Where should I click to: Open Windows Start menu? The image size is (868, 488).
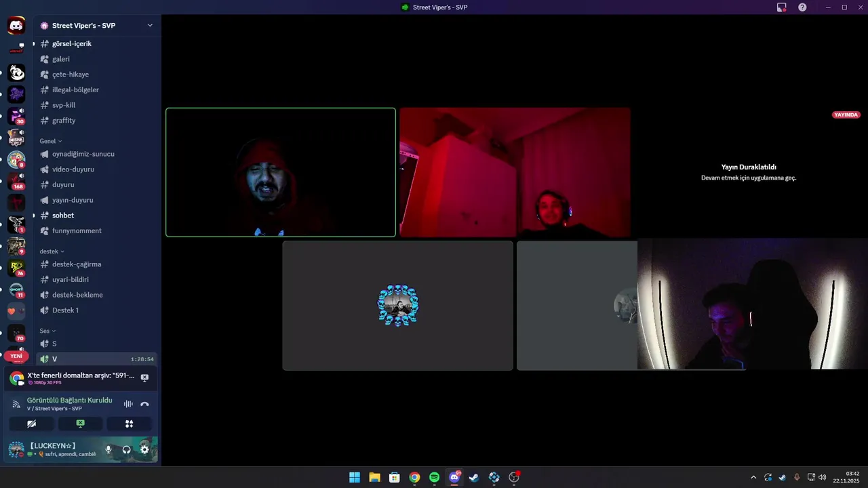[x=355, y=477]
